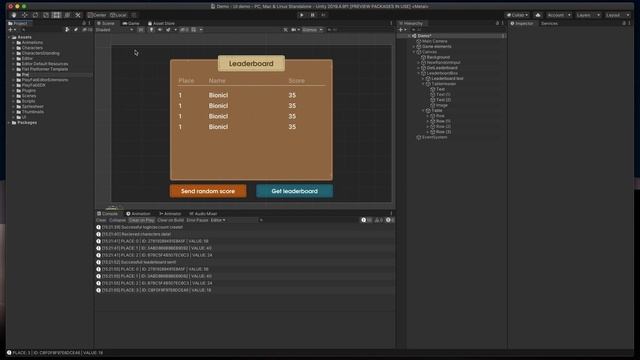This screenshot has width=640, height=360.
Task: Switch to the Scene tab
Action: [x=106, y=23]
